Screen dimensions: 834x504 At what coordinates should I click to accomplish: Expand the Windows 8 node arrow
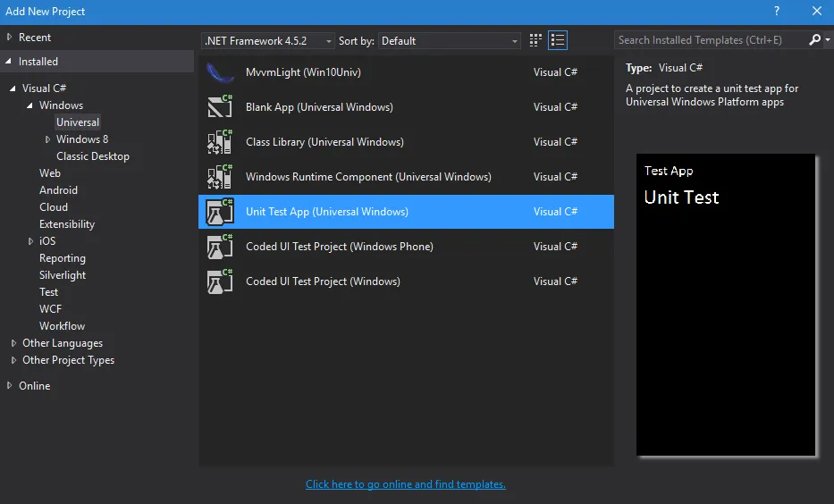point(47,139)
